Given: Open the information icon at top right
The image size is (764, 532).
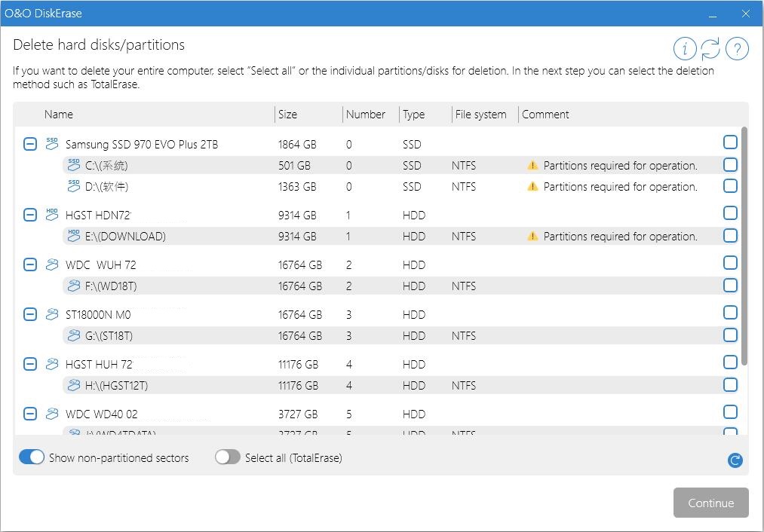Looking at the screenshot, I should tap(685, 49).
